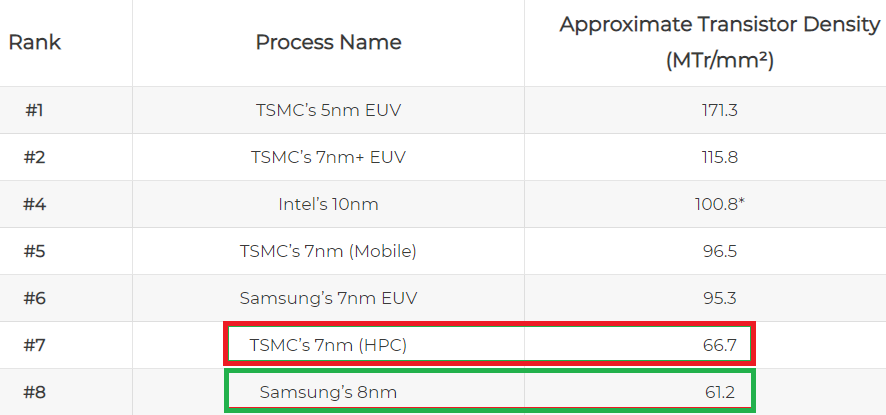886x415 pixels.
Task: Click the 96.5 density value
Action: pos(720,250)
